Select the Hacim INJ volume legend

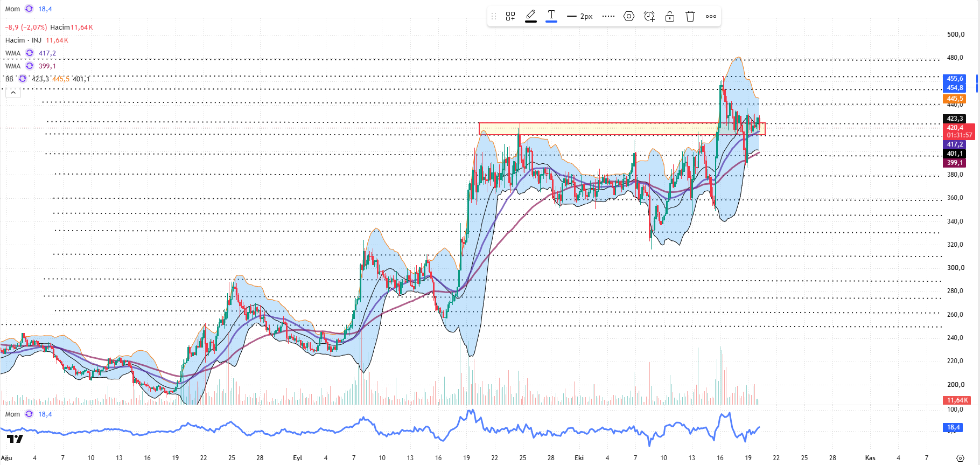point(23,40)
